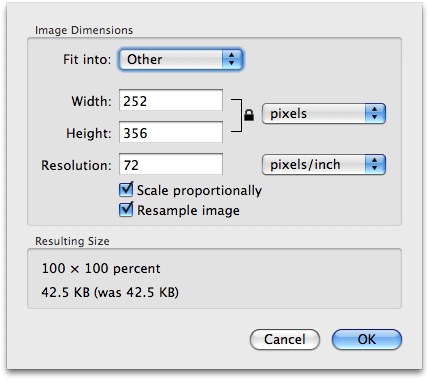Click the 42.5 KB resulting size text
This screenshot has width=429, height=380.
click(x=110, y=292)
